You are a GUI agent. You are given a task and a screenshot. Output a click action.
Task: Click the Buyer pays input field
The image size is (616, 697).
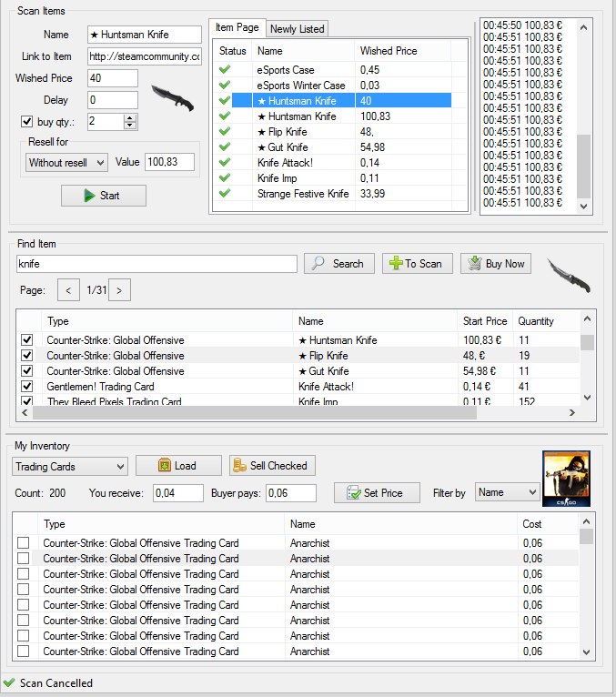click(x=291, y=493)
